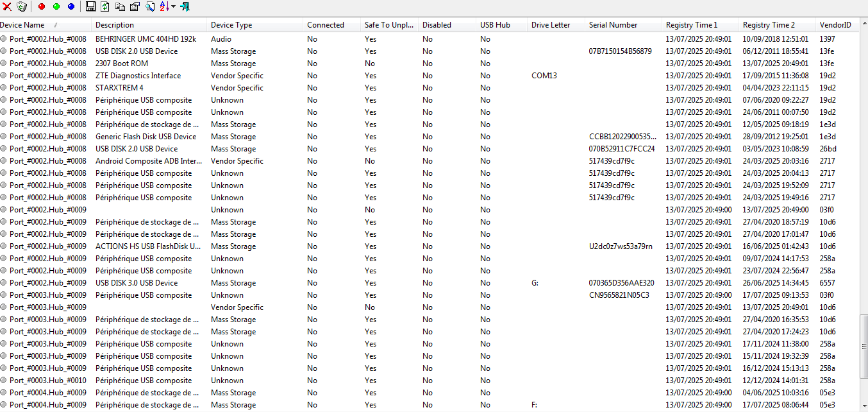Click the exit door toolbar icon

pos(185,6)
